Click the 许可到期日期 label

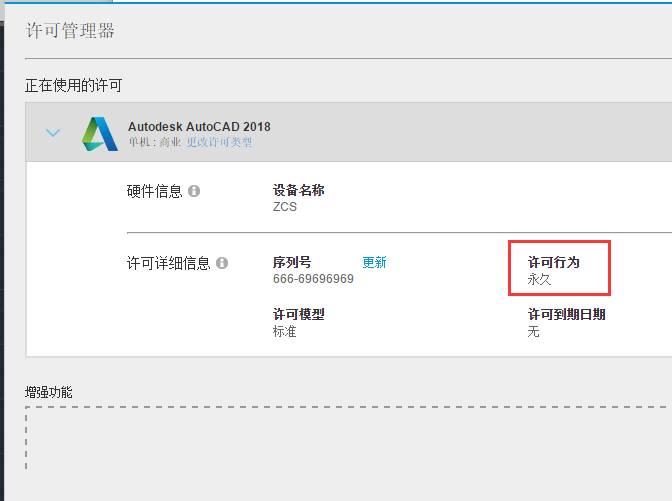567,315
